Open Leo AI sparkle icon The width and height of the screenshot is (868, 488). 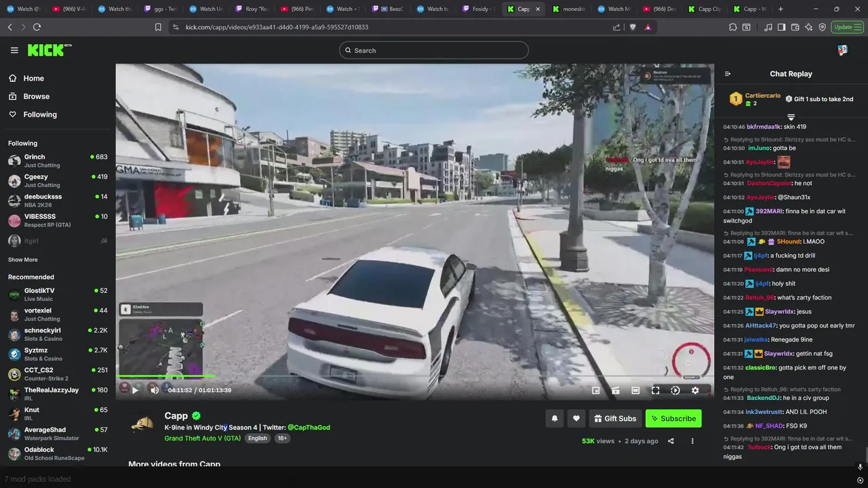point(809,27)
